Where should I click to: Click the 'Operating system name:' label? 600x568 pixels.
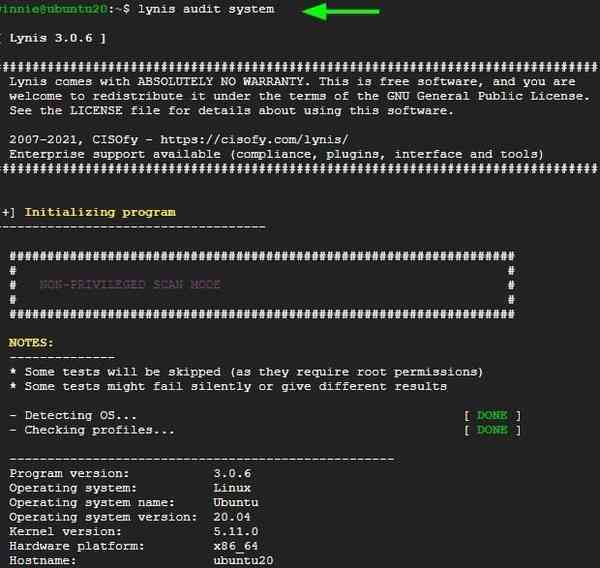tap(92, 503)
